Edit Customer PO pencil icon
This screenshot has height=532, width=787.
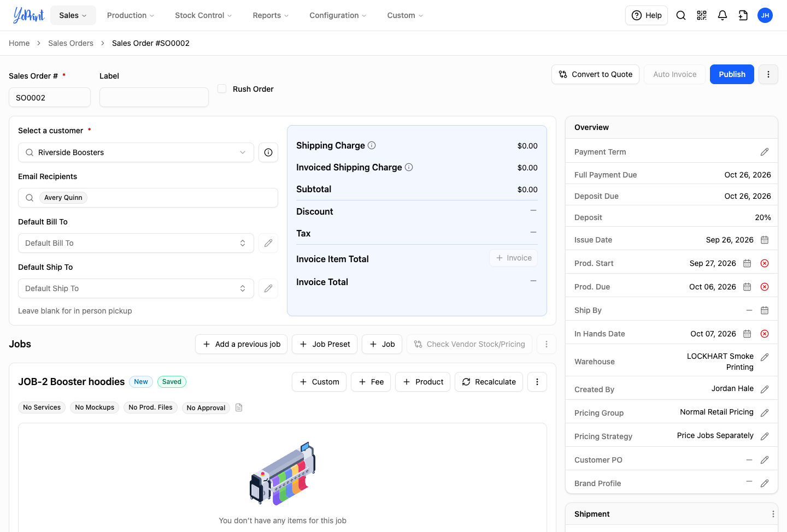coord(765,460)
